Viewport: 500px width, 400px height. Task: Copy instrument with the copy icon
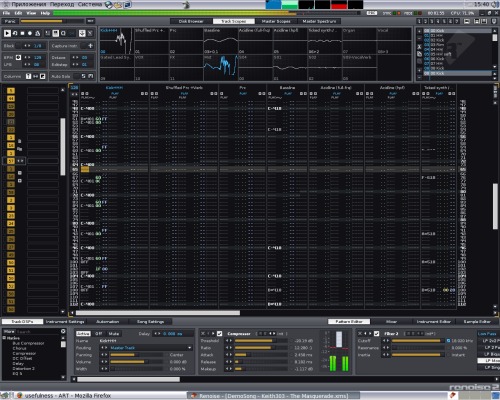(419, 54)
